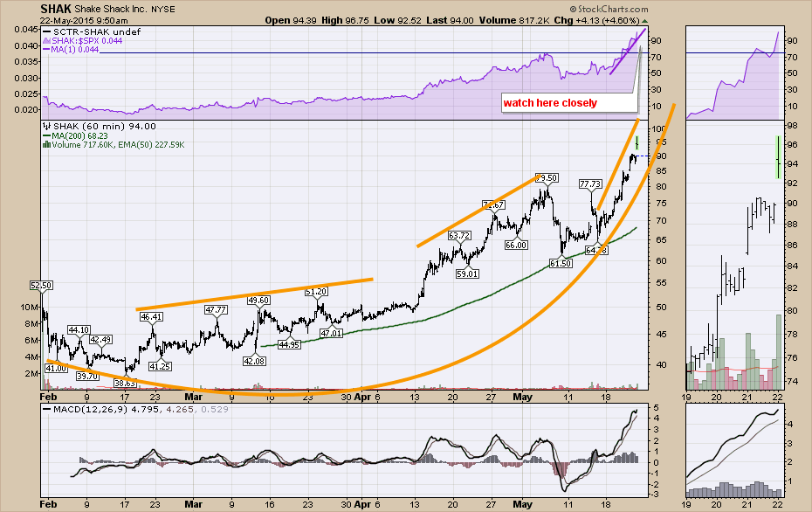Click the 51.20 high price label

(x=316, y=292)
